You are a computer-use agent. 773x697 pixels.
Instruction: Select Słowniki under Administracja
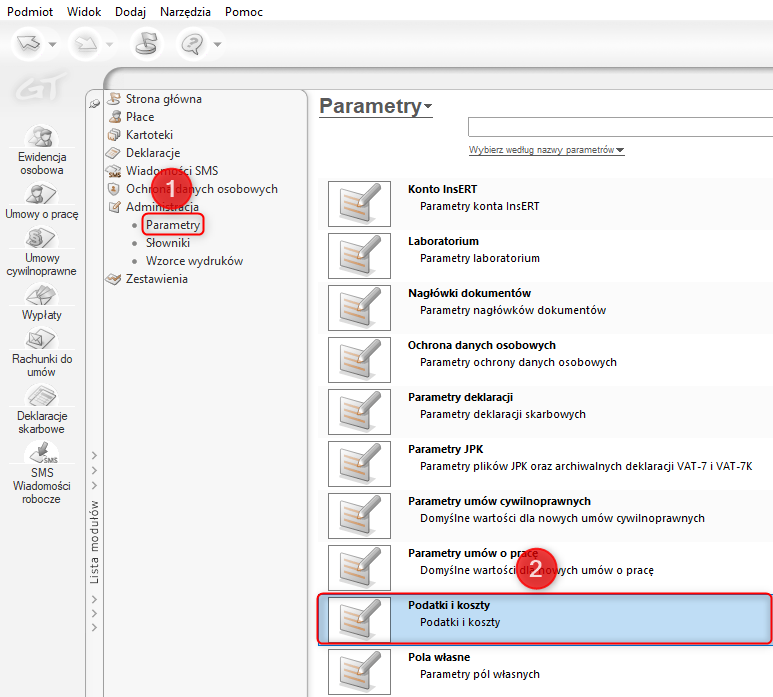pyautogui.click(x=168, y=243)
